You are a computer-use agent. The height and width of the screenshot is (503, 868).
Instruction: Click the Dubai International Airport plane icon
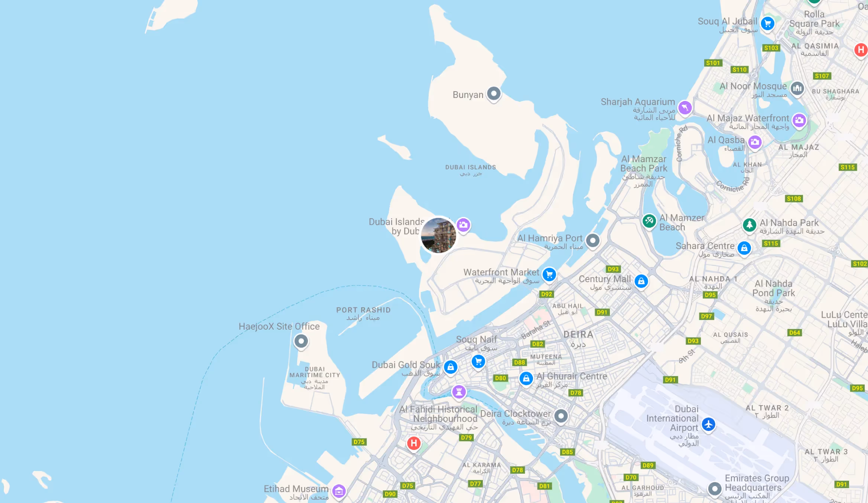(708, 424)
